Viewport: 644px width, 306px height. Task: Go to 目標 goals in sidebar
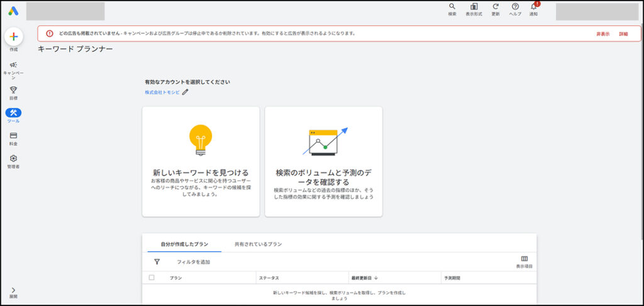click(14, 93)
